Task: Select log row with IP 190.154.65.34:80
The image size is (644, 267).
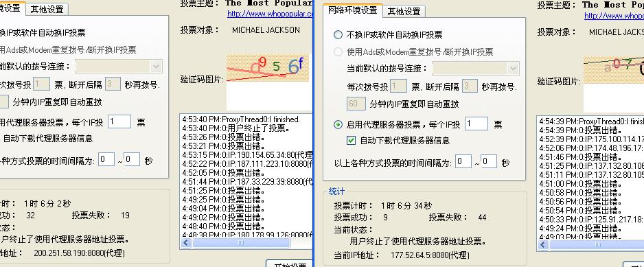Action: click(x=247, y=155)
